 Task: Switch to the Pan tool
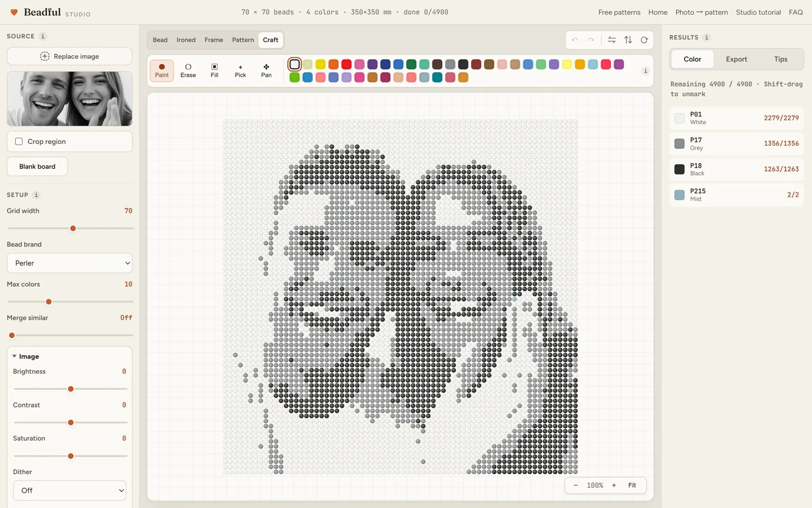(266, 71)
